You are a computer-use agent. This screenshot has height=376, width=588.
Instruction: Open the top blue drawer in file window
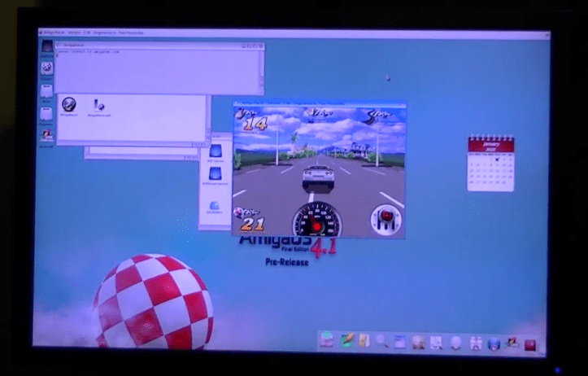[216, 152]
